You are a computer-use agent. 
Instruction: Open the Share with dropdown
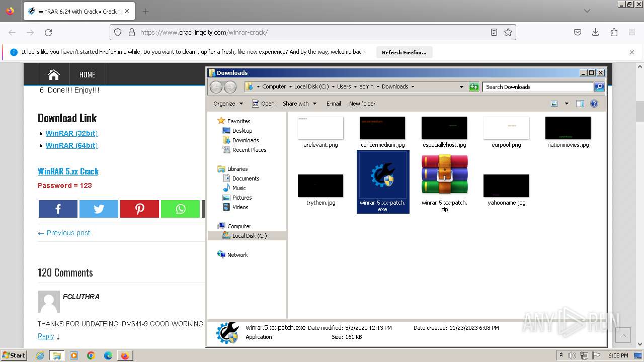point(299,104)
